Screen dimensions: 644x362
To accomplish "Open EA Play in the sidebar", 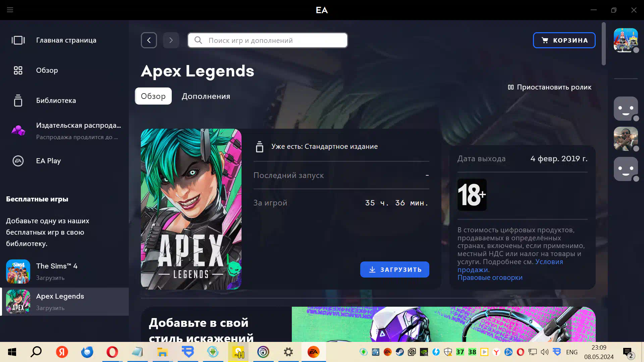I will [x=64, y=161].
